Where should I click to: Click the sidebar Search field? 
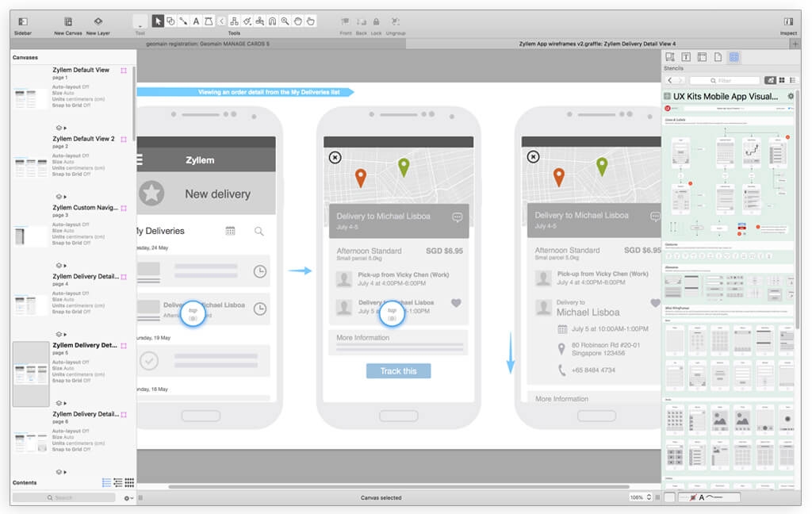coord(63,497)
